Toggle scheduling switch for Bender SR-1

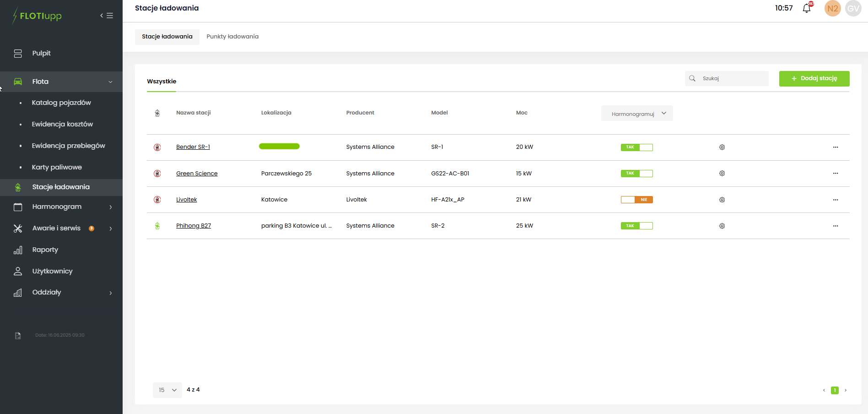pos(636,147)
